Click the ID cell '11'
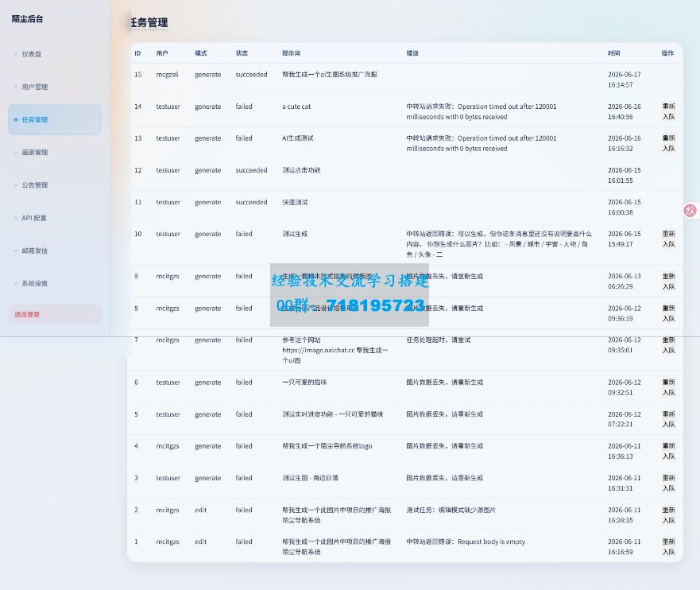700x590 pixels. tap(138, 202)
